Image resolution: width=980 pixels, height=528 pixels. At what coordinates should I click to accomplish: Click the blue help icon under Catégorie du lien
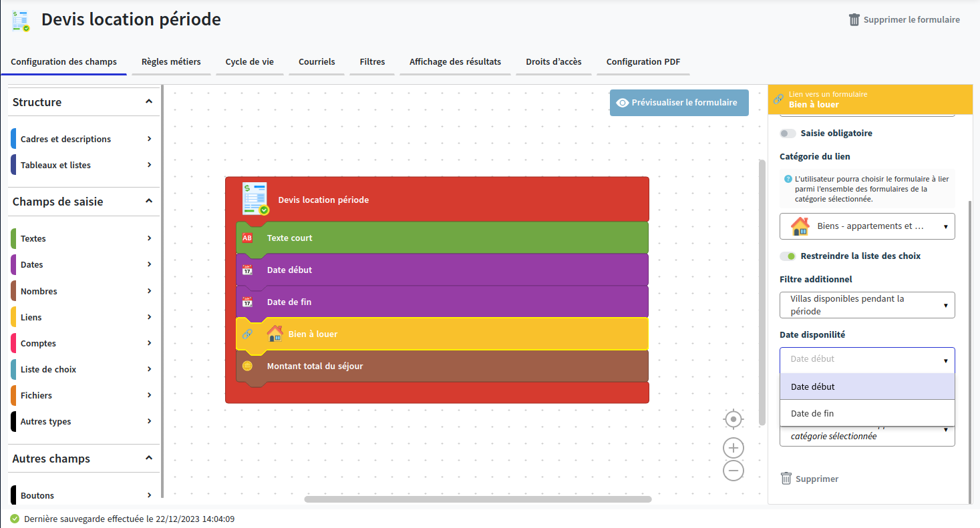tap(788, 179)
